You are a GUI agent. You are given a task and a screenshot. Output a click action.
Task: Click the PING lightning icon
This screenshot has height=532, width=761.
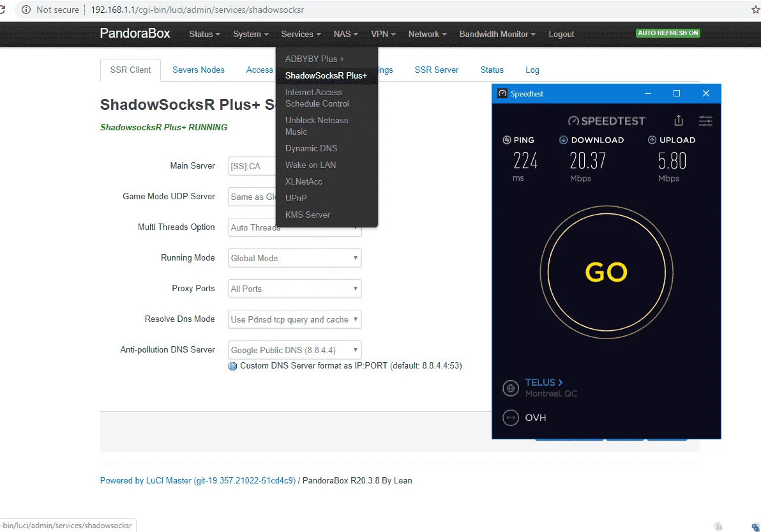pos(507,141)
